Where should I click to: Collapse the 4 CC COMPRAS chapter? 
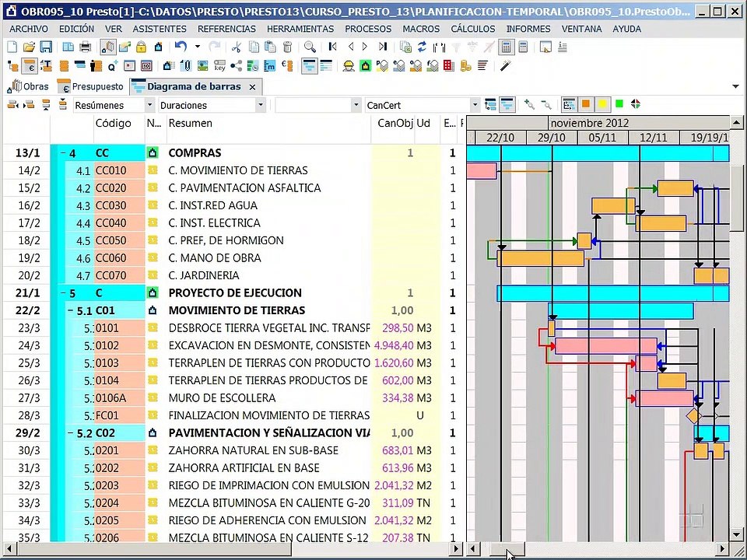pyautogui.click(x=63, y=153)
